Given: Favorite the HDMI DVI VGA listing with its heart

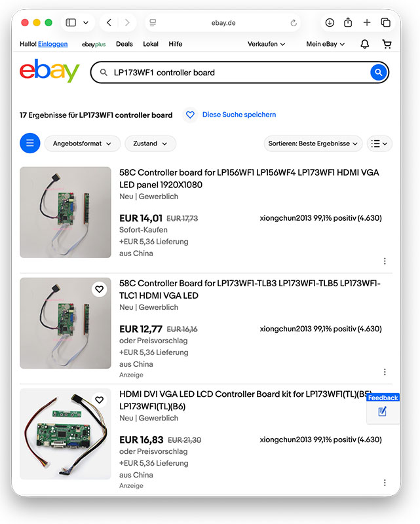Looking at the screenshot, I should (x=99, y=400).
